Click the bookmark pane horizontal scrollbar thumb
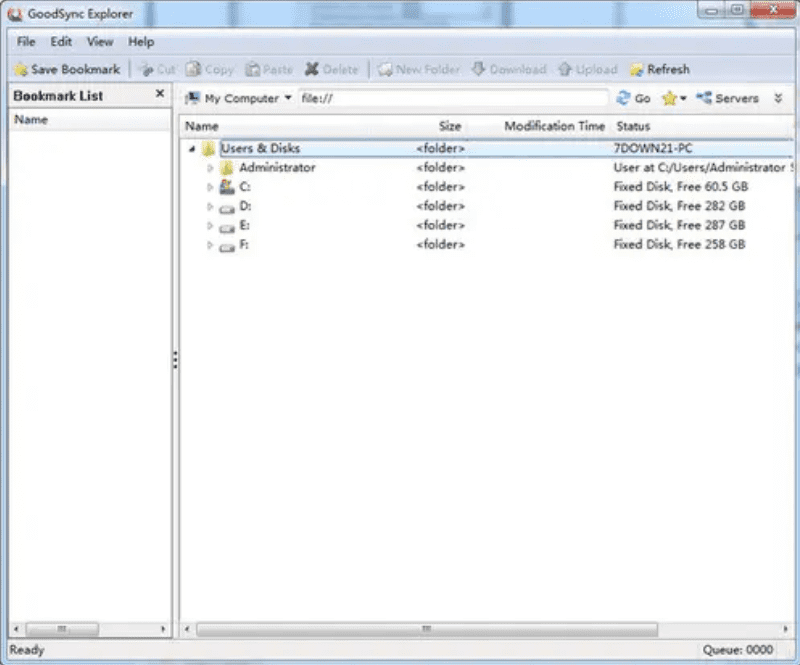Image resolution: width=800 pixels, height=665 pixels. point(62,629)
